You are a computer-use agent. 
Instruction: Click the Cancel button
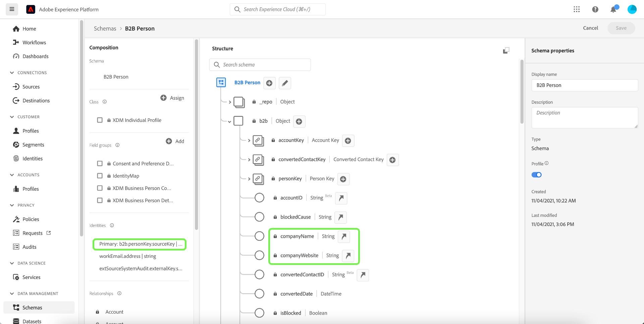click(590, 28)
